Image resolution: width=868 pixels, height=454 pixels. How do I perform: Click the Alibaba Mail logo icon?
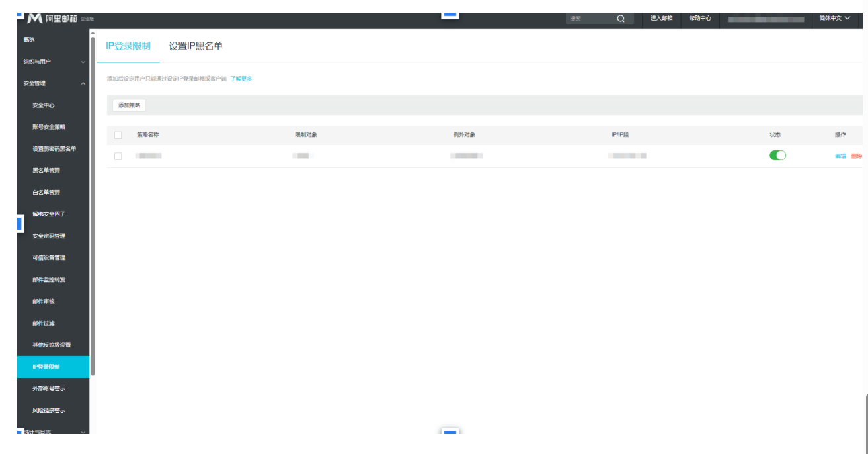35,19
